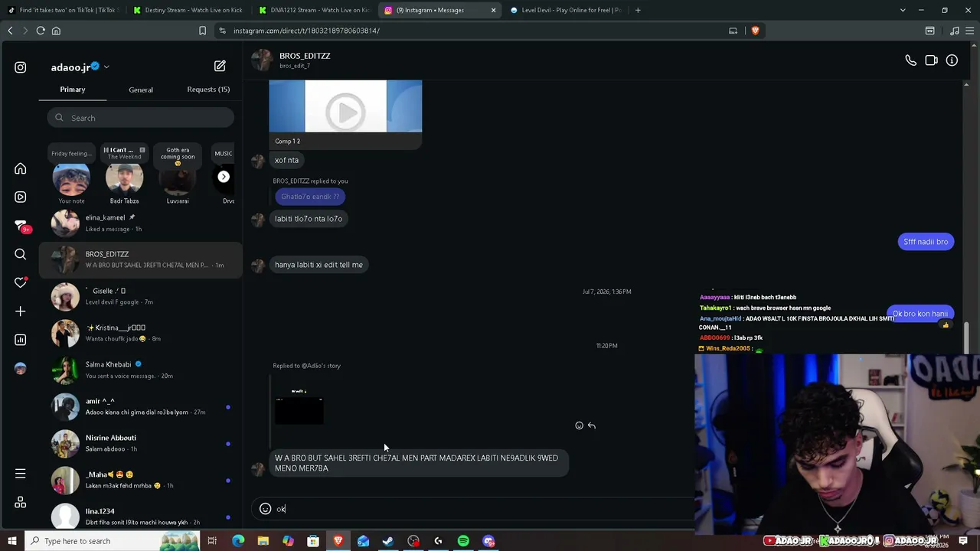The width and height of the screenshot is (980, 551).
Task: Open the Reels icon in the sidebar
Action: tap(21, 197)
